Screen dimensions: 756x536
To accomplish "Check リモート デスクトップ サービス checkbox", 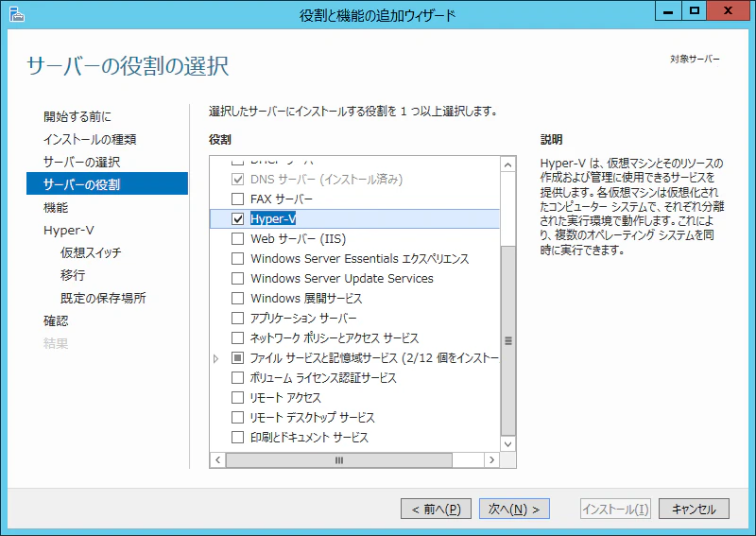I will tap(238, 417).
